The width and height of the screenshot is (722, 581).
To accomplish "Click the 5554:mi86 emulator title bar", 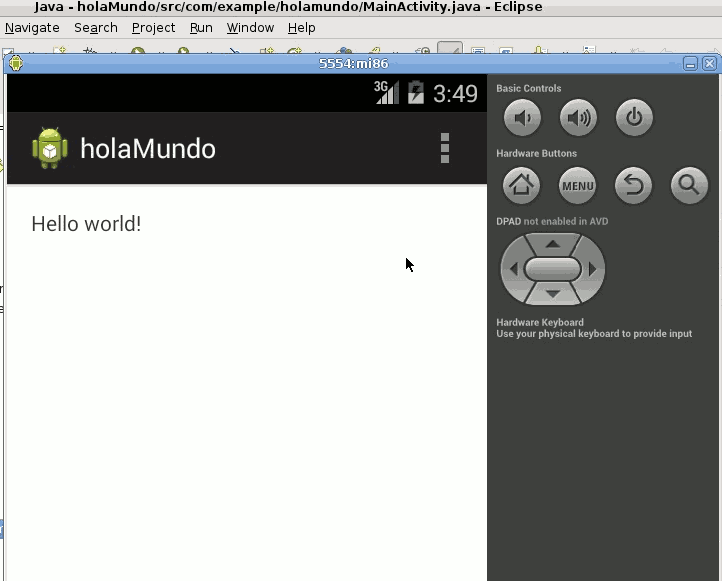I will pyautogui.click(x=354, y=64).
